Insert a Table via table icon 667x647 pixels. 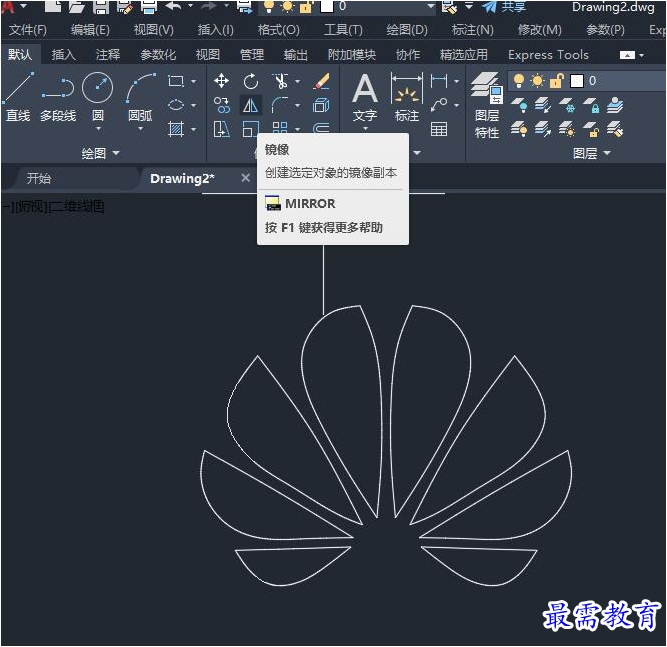click(x=439, y=129)
